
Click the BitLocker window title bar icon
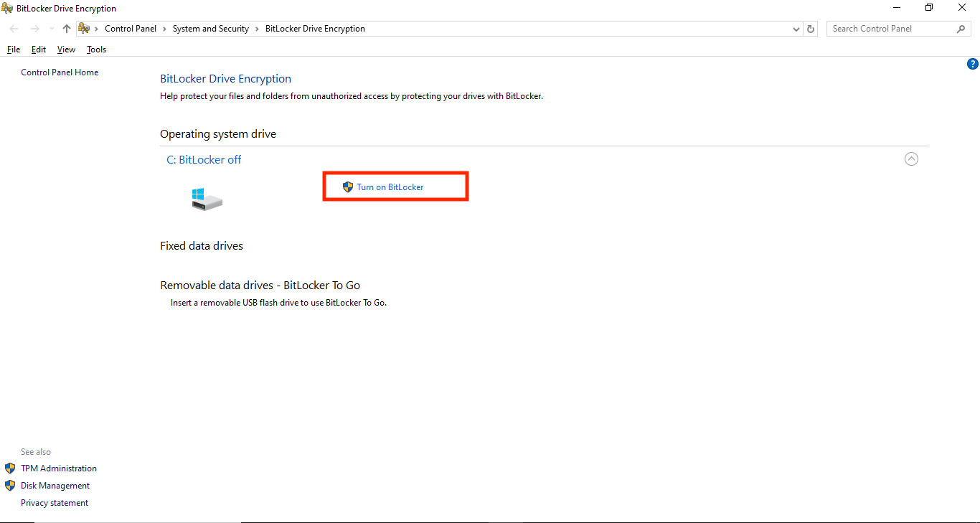[7, 8]
